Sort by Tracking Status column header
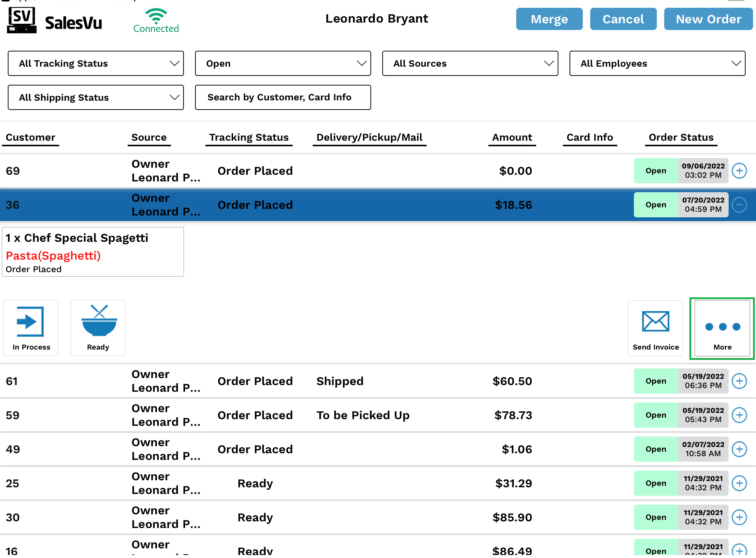The width and height of the screenshot is (756, 558). click(x=249, y=137)
